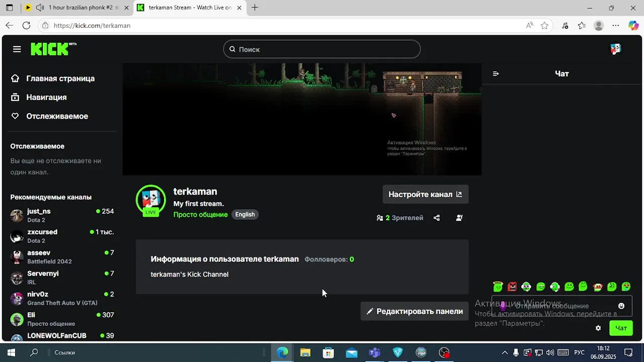Click the 2 Зрителей viewer count

tap(400, 218)
